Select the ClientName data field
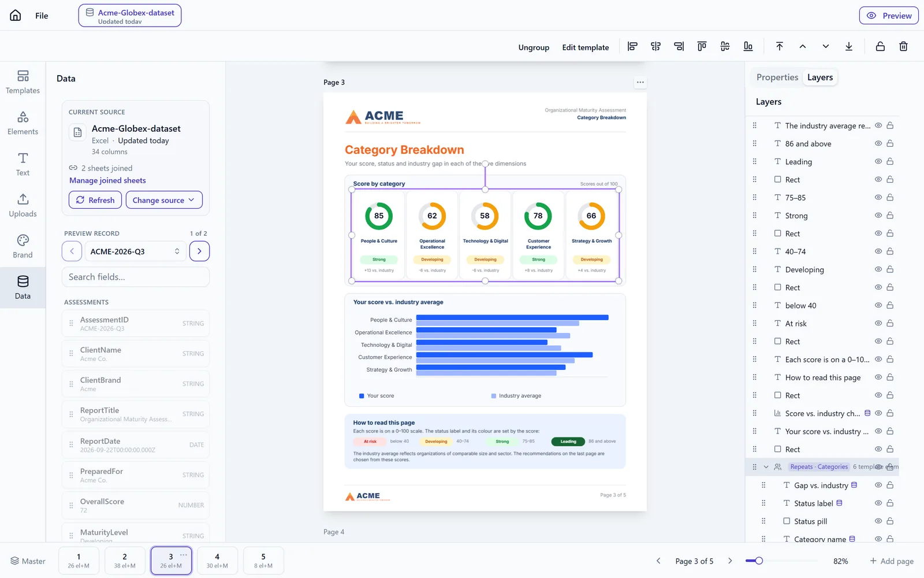 click(136, 354)
